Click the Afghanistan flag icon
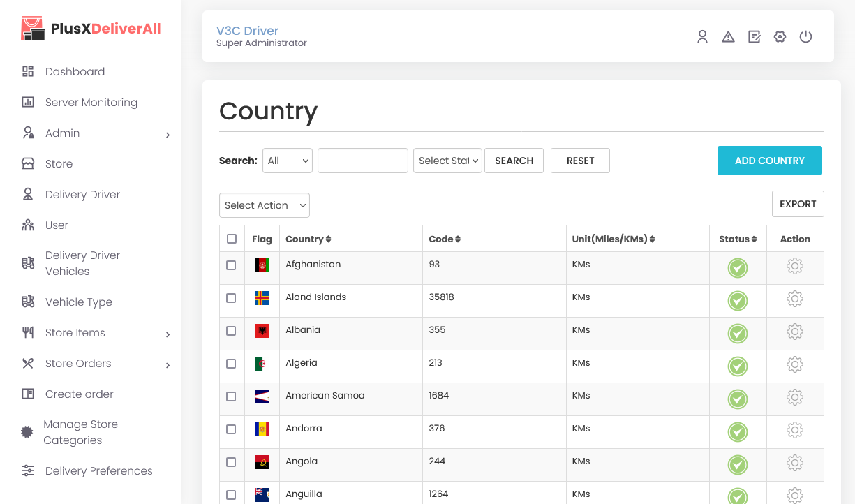 [262, 265]
